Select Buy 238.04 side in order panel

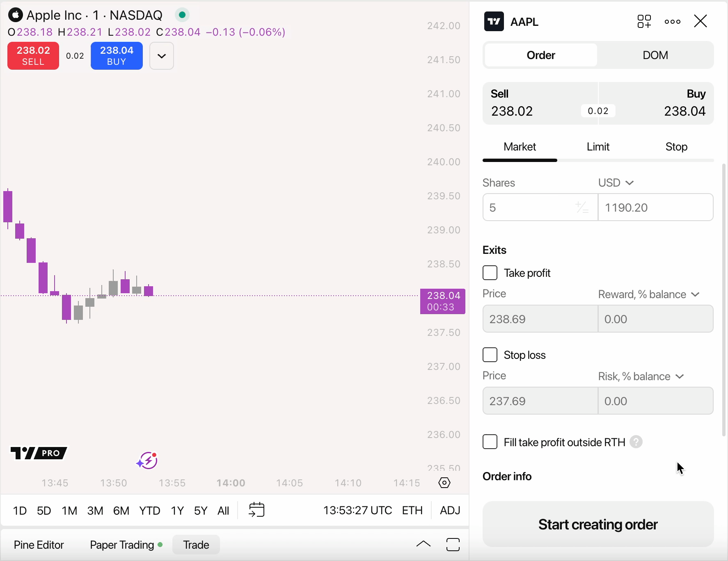pos(656,103)
